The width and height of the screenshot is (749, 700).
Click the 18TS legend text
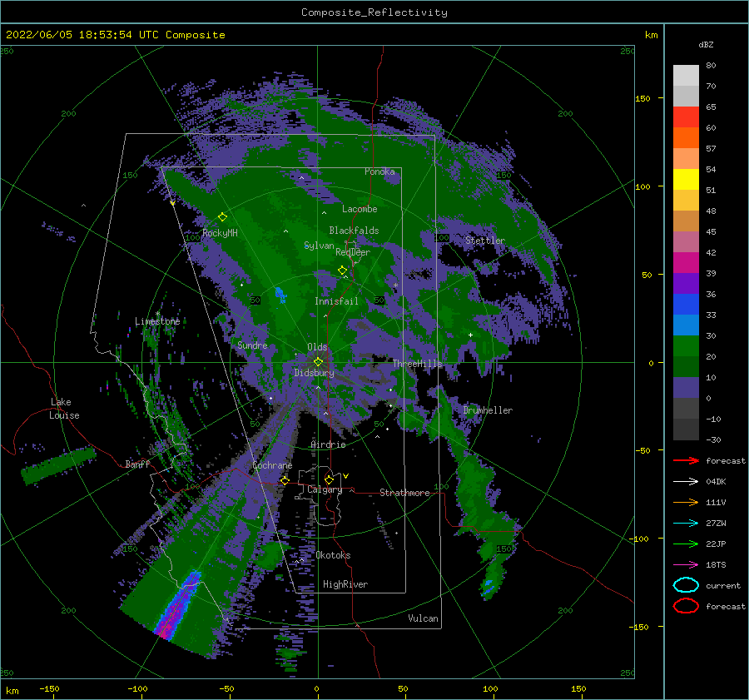(x=716, y=565)
